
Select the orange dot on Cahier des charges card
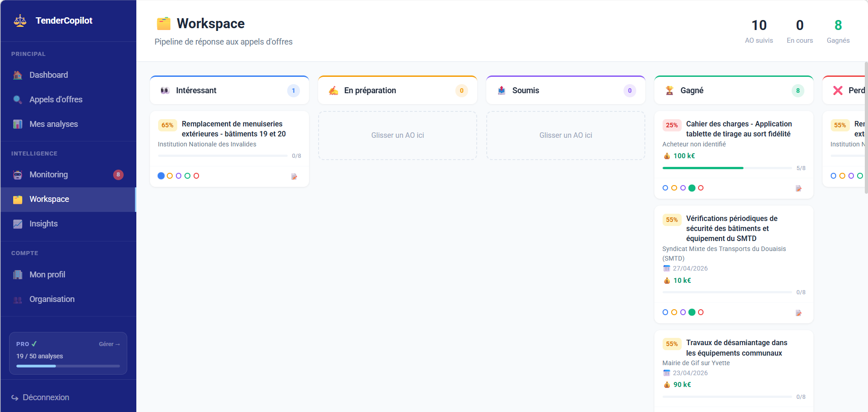click(673, 187)
